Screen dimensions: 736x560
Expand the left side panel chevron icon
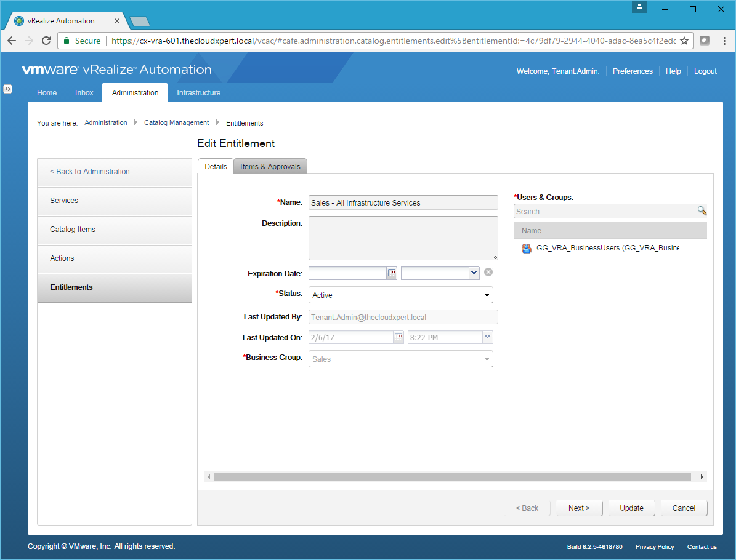point(7,89)
